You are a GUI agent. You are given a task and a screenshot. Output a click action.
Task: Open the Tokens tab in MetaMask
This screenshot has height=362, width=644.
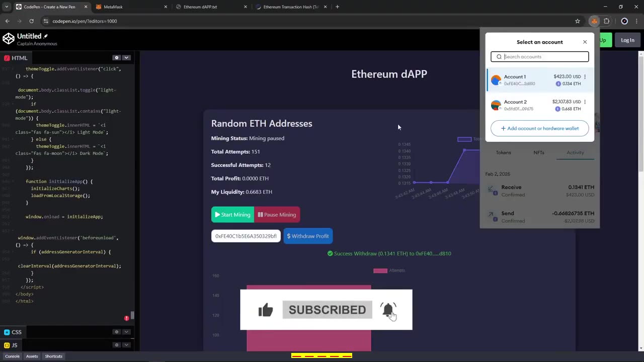coord(503,152)
